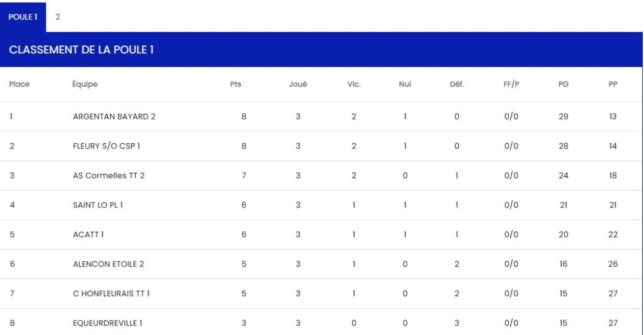
Task: Select the AS Cormelles TT 2 row
Action: click(x=109, y=175)
